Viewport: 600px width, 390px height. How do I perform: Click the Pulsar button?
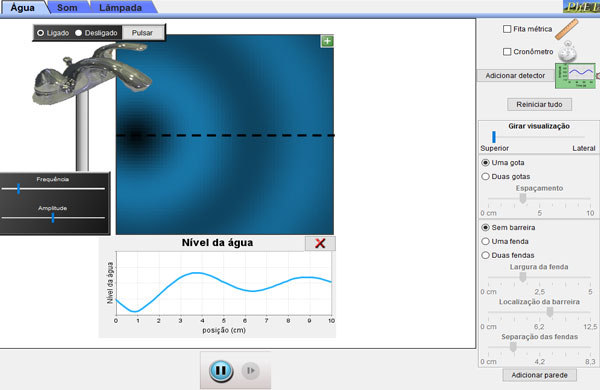coord(142,33)
